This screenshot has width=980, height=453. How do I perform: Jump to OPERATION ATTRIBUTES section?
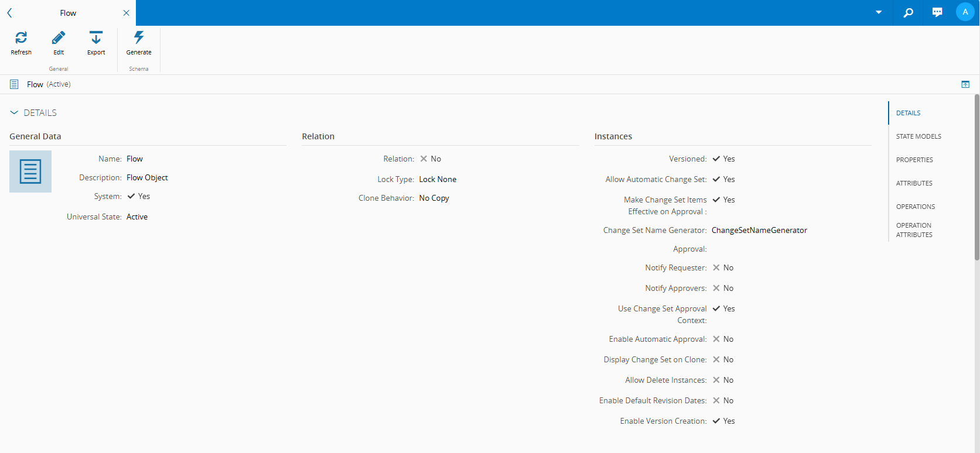coord(914,230)
